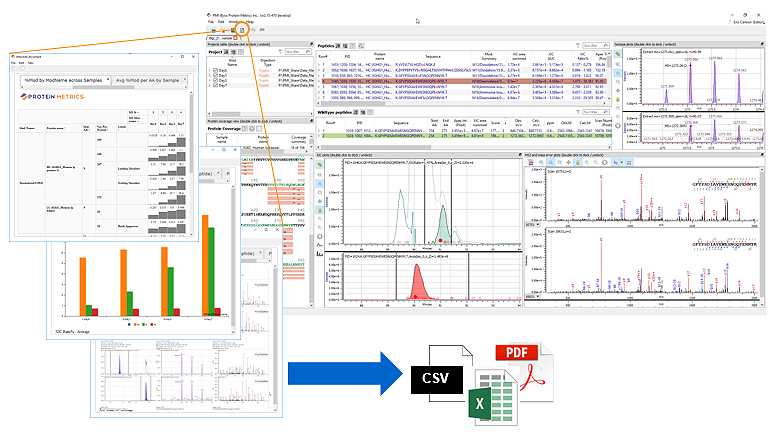Image resolution: width=774 pixels, height=432 pixels.
Task: Open the Help menu in main window
Action: point(250,22)
